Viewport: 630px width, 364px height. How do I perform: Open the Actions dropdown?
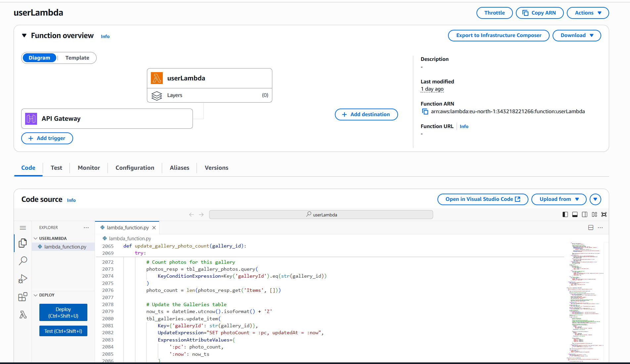pyautogui.click(x=588, y=13)
